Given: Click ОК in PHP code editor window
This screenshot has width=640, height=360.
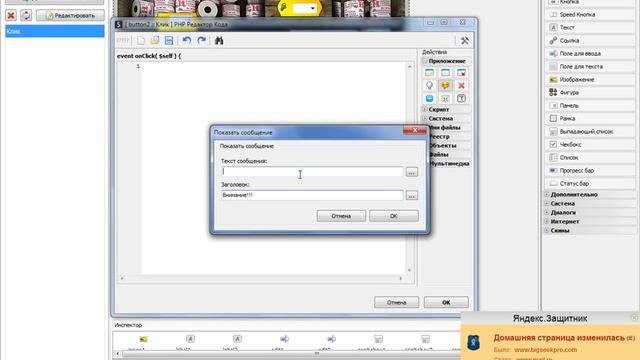Looking at the screenshot, I should (x=446, y=302).
